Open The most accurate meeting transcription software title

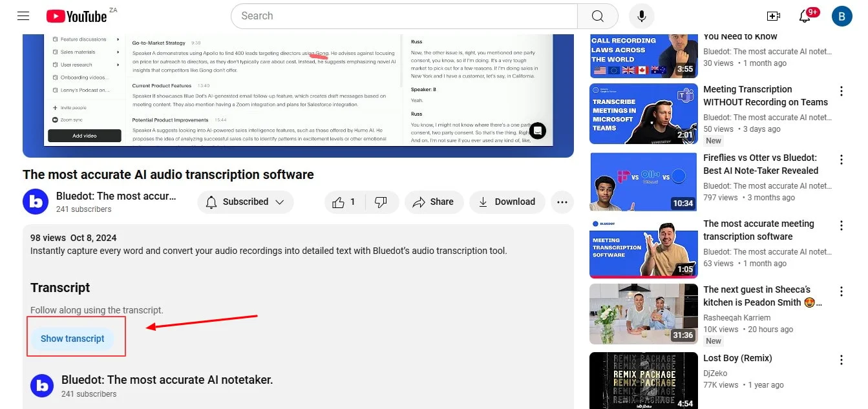[759, 230]
